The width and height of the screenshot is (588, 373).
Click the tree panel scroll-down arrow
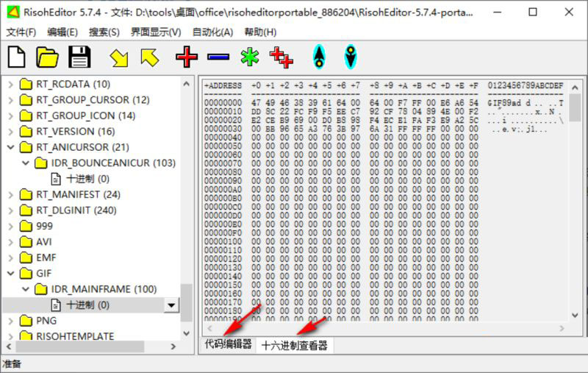pyautogui.click(x=187, y=333)
